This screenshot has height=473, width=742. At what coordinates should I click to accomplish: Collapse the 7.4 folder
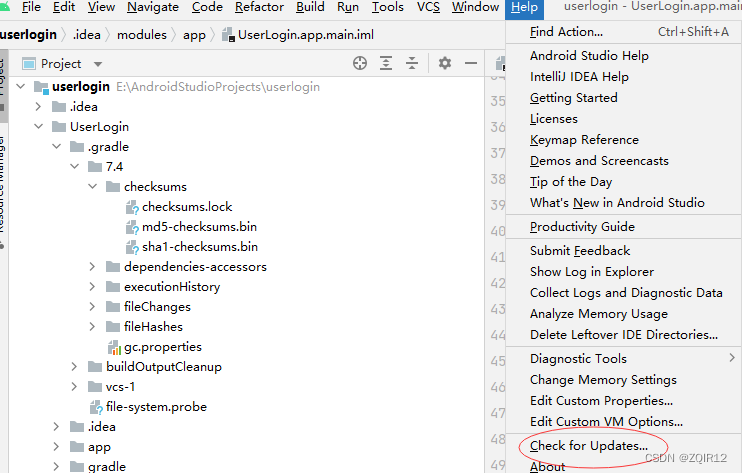75,166
